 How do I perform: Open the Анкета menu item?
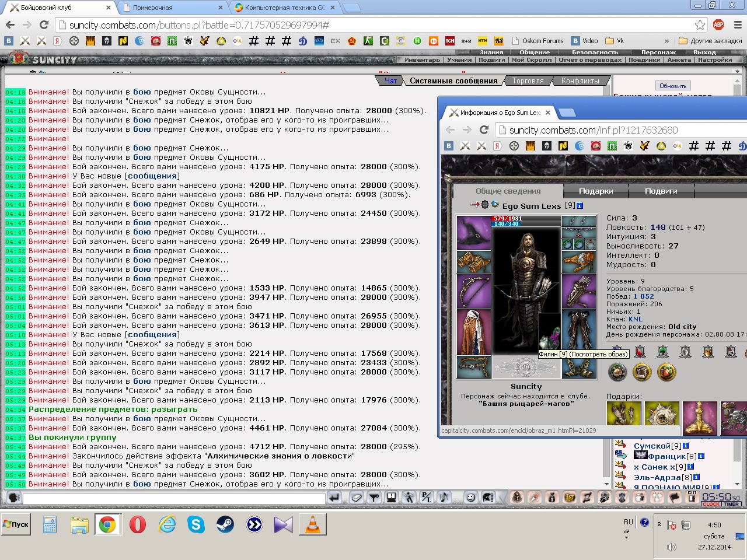(679, 60)
